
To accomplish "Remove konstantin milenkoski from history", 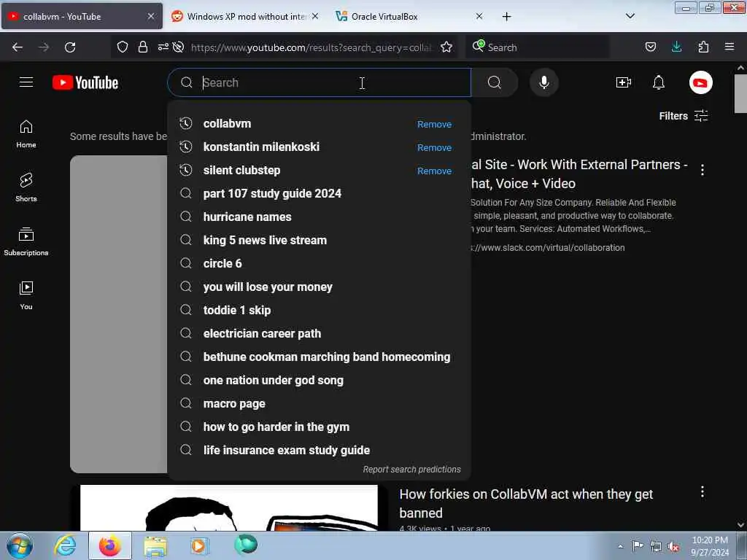I will coord(434,147).
